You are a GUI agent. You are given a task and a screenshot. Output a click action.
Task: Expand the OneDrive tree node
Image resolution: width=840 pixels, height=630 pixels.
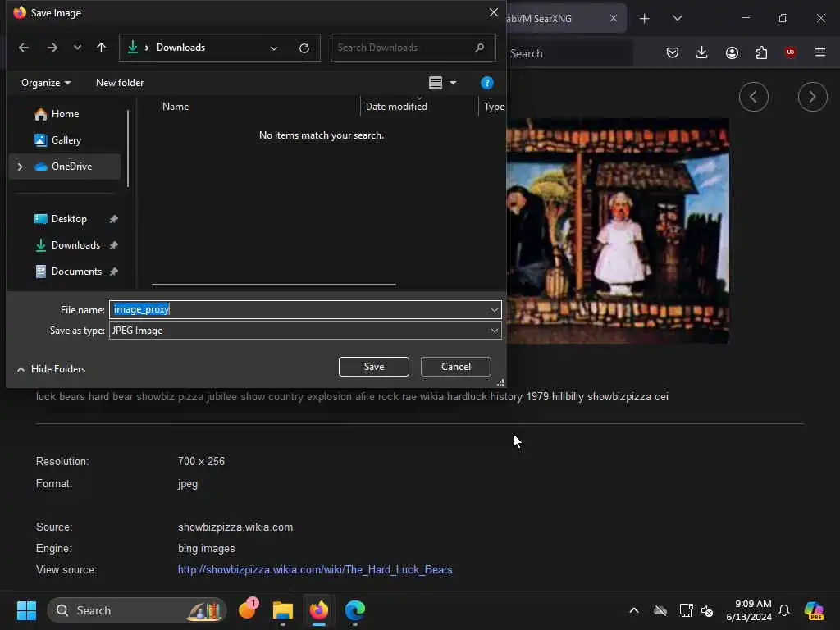[x=20, y=167]
